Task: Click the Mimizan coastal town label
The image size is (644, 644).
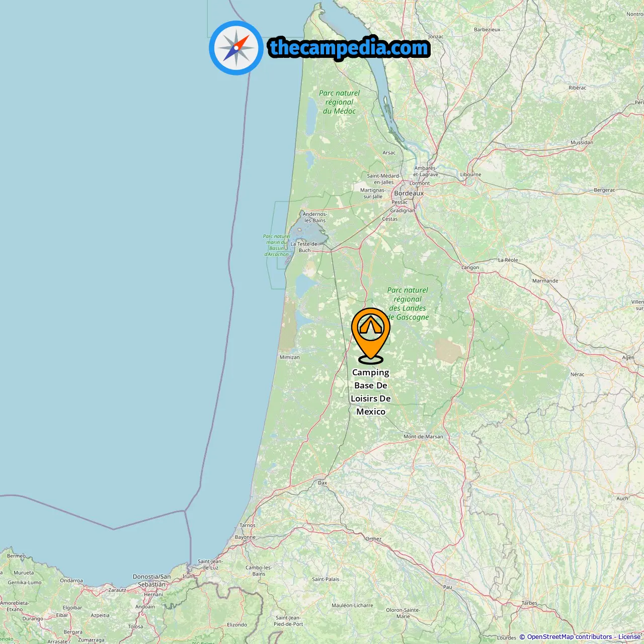Action: pos(289,357)
